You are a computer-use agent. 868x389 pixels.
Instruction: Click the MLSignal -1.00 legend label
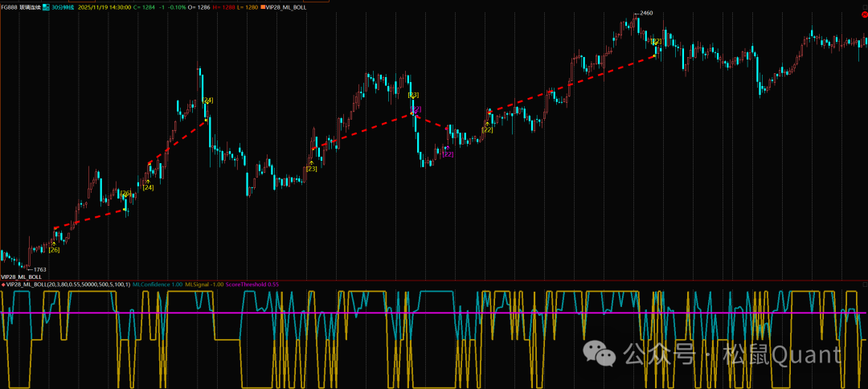[x=204, y=285]
